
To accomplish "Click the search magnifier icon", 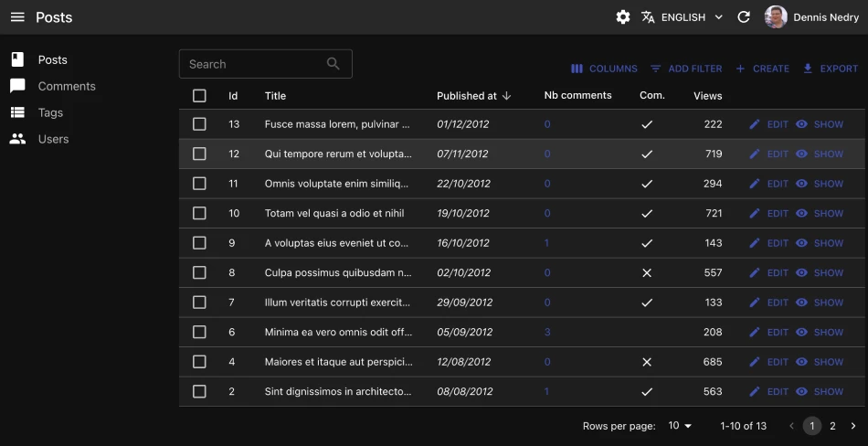I will tap(333, 64).
